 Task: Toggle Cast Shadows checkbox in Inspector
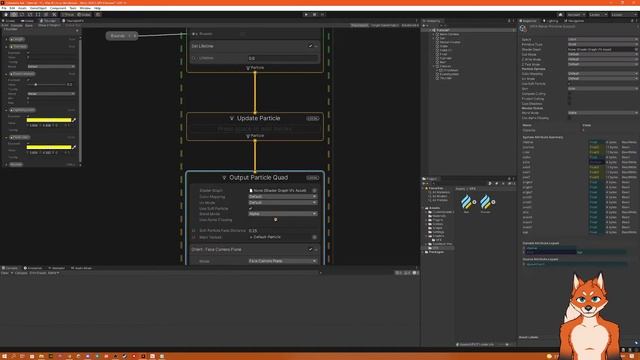(x=570, y=103)
